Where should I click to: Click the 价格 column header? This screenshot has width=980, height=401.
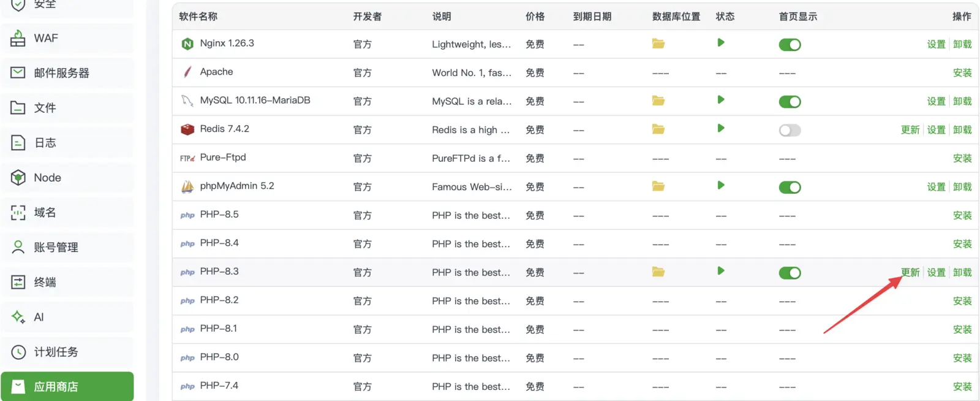pos(535,17)
